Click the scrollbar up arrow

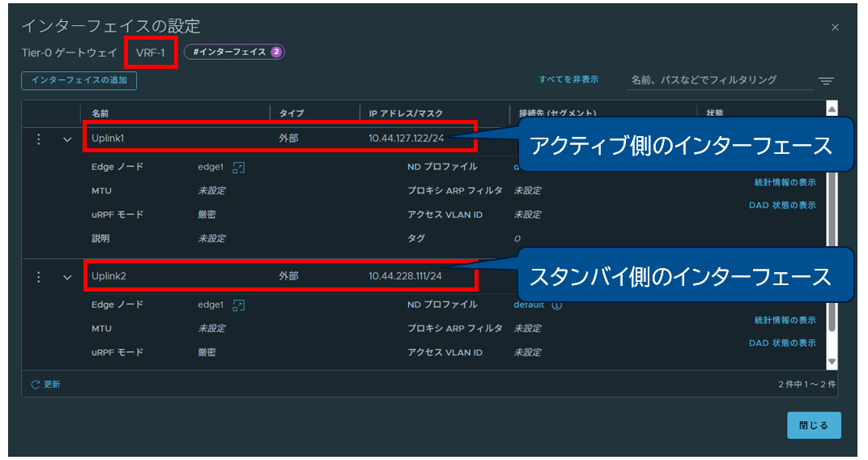point(832,109)
